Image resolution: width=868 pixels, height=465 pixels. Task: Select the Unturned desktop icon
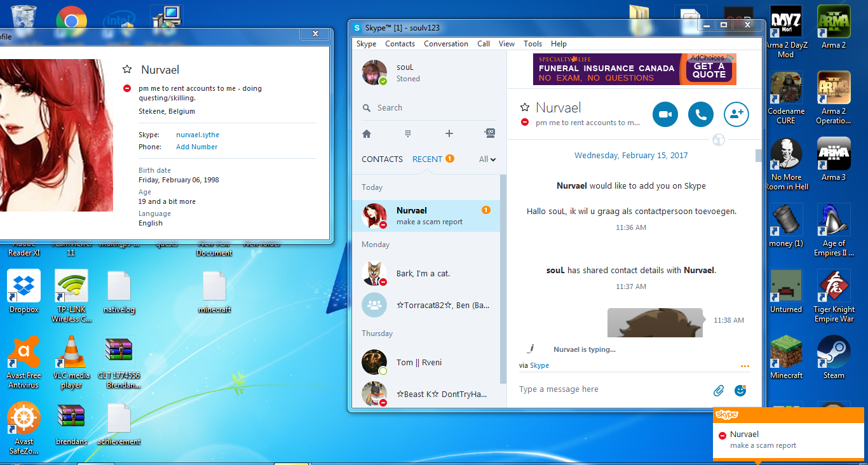pyautogui.click(x=787, y=292)
